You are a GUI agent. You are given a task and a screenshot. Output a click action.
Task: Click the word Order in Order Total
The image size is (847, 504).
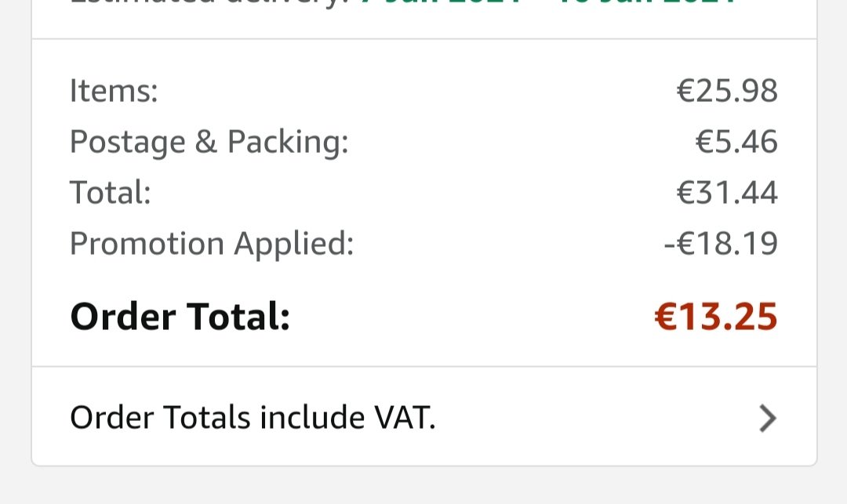point(122,317)
